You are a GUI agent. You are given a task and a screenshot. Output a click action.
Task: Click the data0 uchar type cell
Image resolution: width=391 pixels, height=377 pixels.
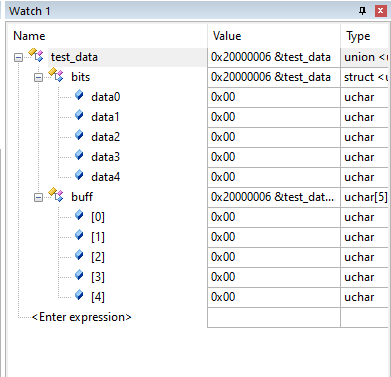point(365,97)
